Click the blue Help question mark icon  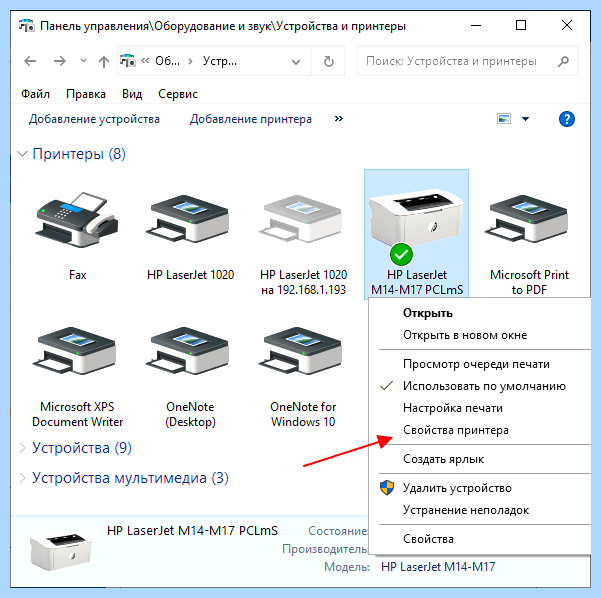pyautogui.click(x=567, y=119)
